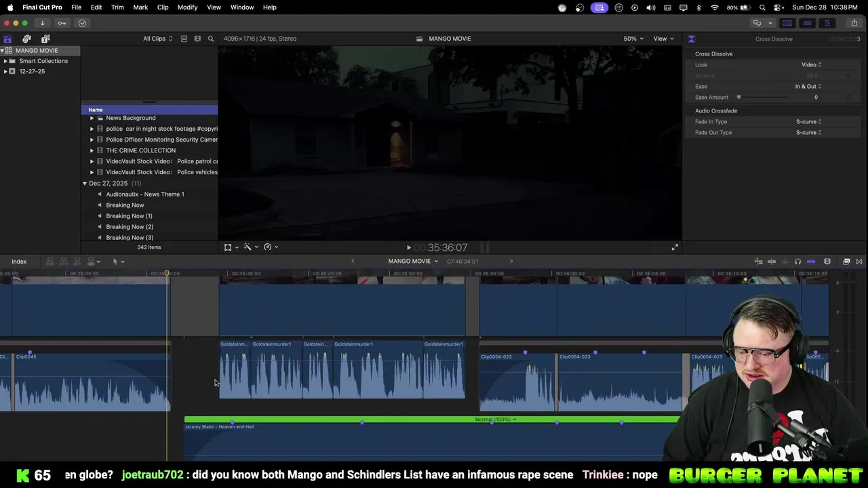This screenshot has height=488, width=868.
Task: Open the File menu
Action: tap(77, 7)
